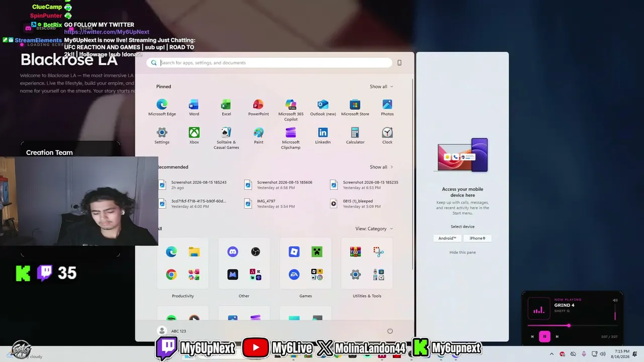Open Google Chrome in Productivity category
The image size is (644, 362).
click(x=171, y=275)
